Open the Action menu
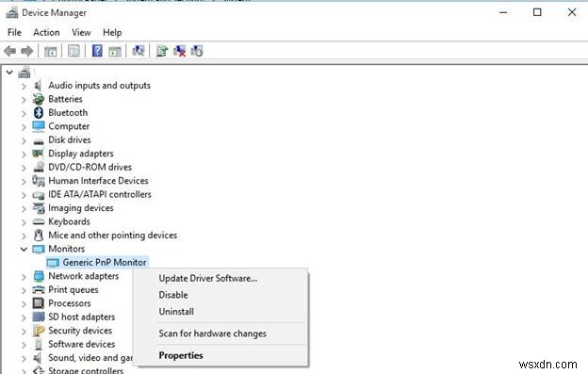Screen dimensions: 588x374 (46, 33)
